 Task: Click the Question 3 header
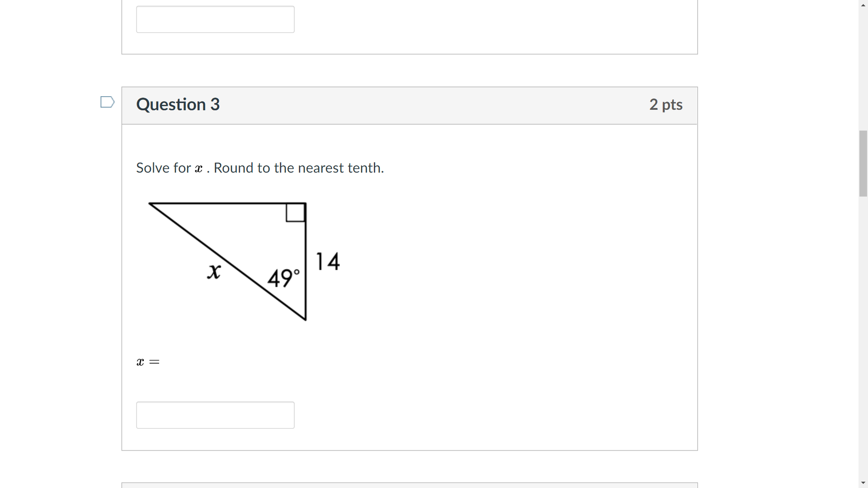tap(178, 104)
